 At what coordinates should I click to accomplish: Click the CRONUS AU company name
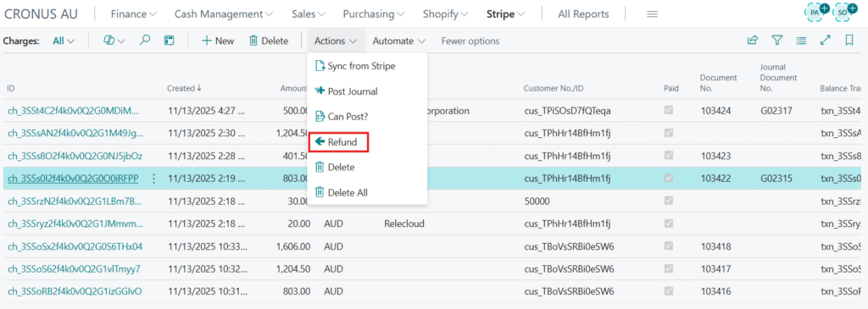click(x=41, y=14)
